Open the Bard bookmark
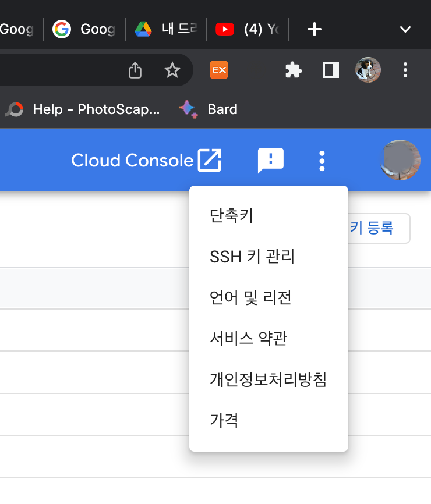This screenshot has width=431, height=504. (209, 109)
